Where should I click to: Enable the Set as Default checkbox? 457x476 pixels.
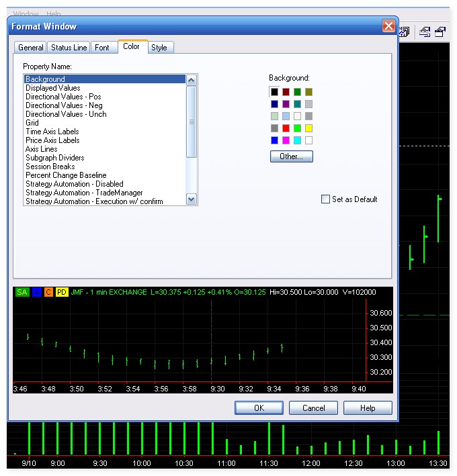325,199
